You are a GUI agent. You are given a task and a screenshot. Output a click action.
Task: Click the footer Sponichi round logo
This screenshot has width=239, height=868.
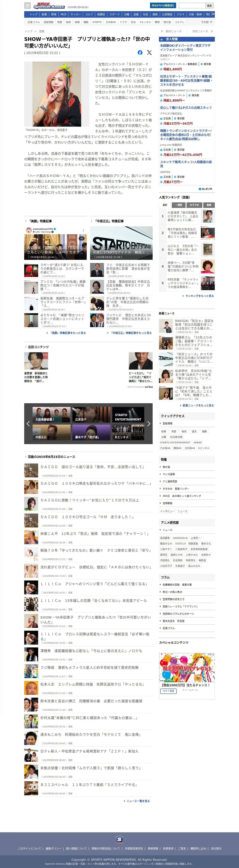[119, 839]
